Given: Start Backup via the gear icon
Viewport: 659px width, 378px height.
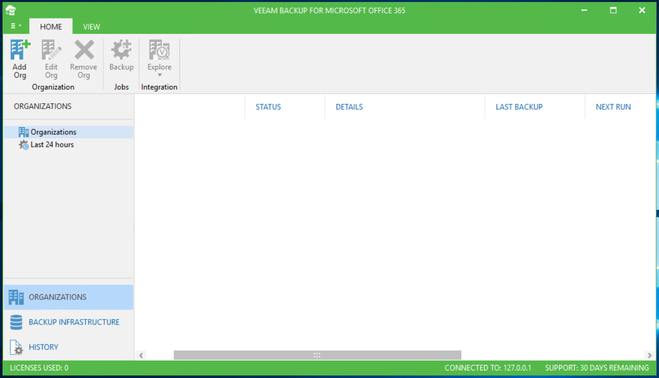Looking at the screenshot, I should point(121,50).
